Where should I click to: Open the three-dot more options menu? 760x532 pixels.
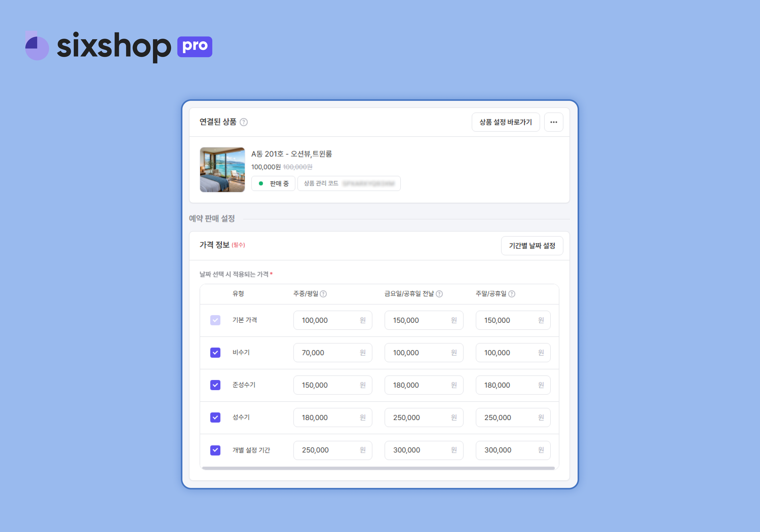coord(553,122)
